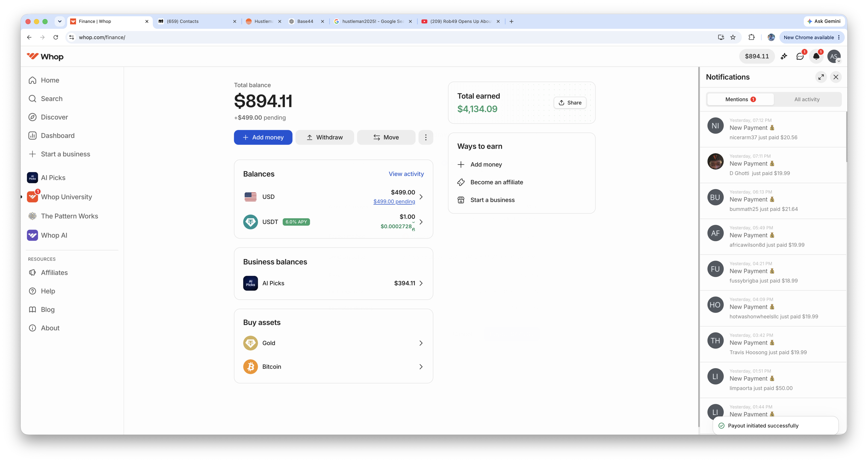Open the three-dot more options menu
868x462 pixels.
(426, 138)
